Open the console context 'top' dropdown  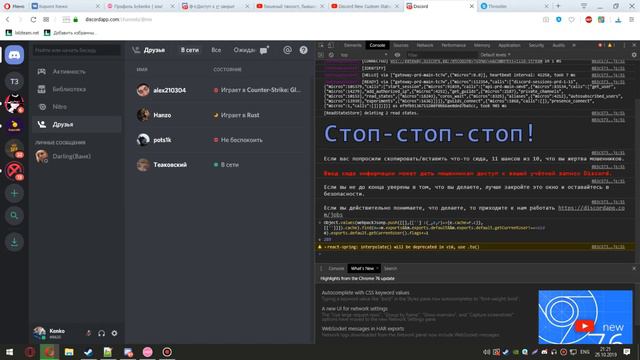tap(363, 55)
